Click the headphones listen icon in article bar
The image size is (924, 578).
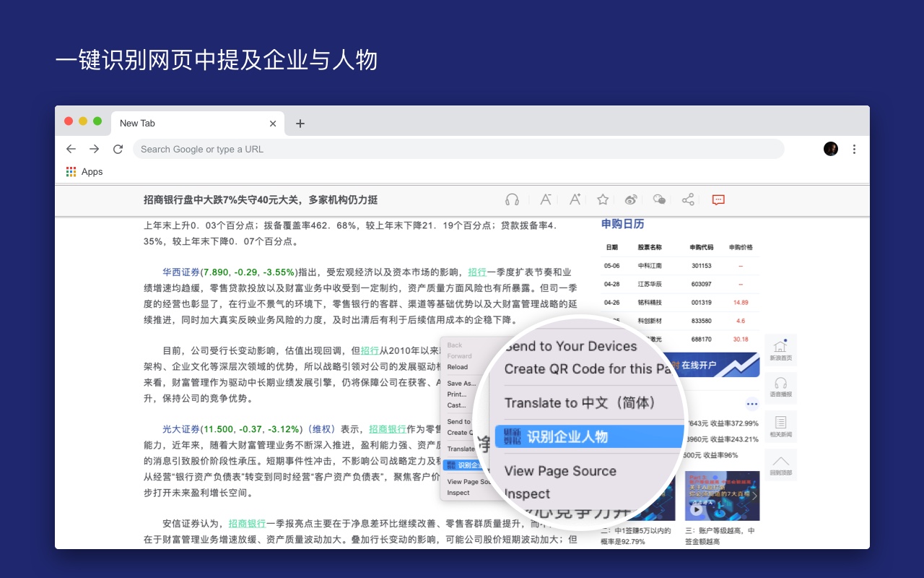[513, 199]
